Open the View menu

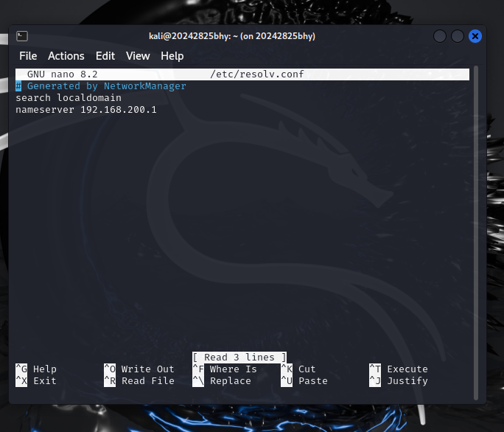tap(138, 56)
